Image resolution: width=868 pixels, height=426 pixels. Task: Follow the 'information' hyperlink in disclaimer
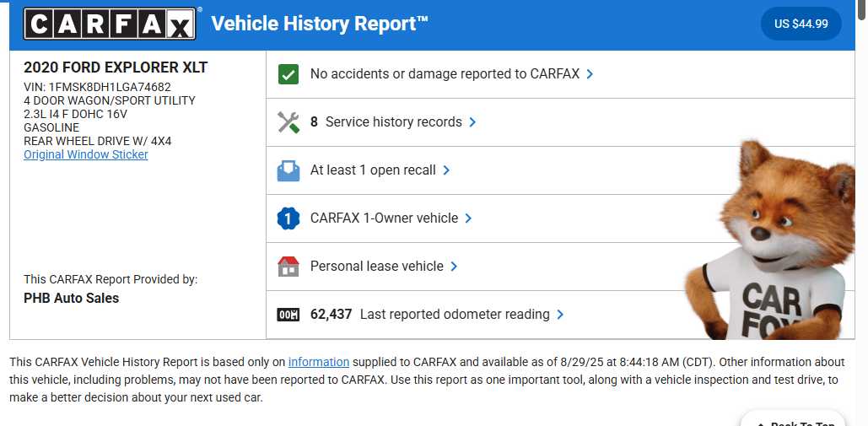[x=319, y=362]
